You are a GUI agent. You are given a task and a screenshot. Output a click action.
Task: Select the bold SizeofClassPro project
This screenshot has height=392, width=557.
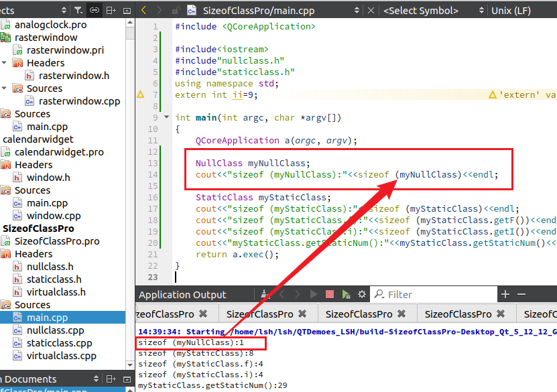pyautogui.click(x=38, y=228)
